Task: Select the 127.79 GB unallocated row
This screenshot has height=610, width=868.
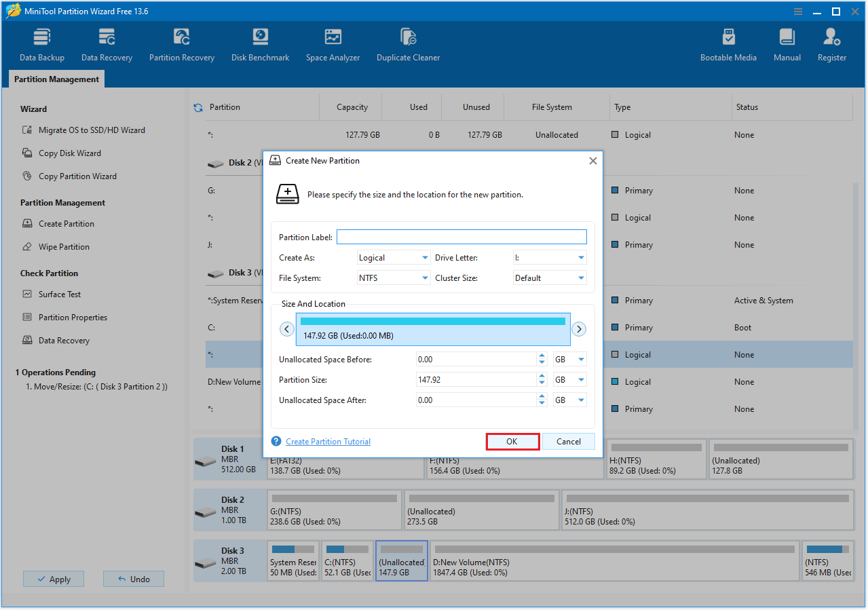Action: point(529,135)
